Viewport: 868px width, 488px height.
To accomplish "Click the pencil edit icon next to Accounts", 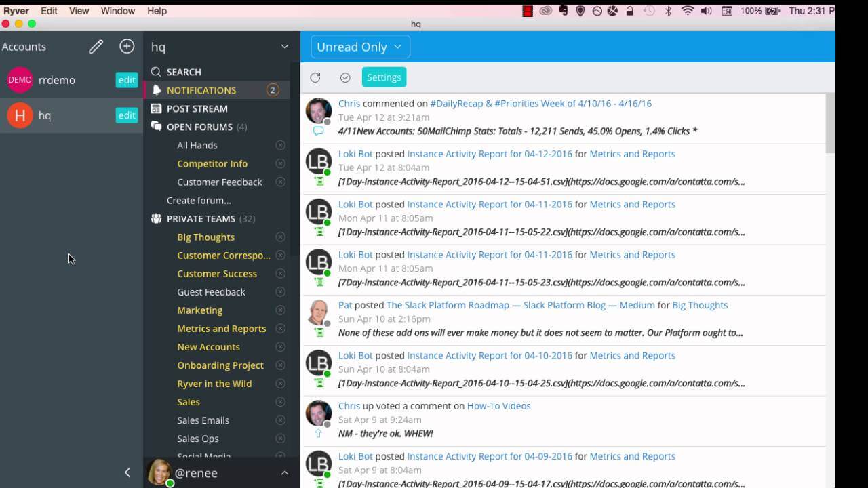I will pos(96,47).
